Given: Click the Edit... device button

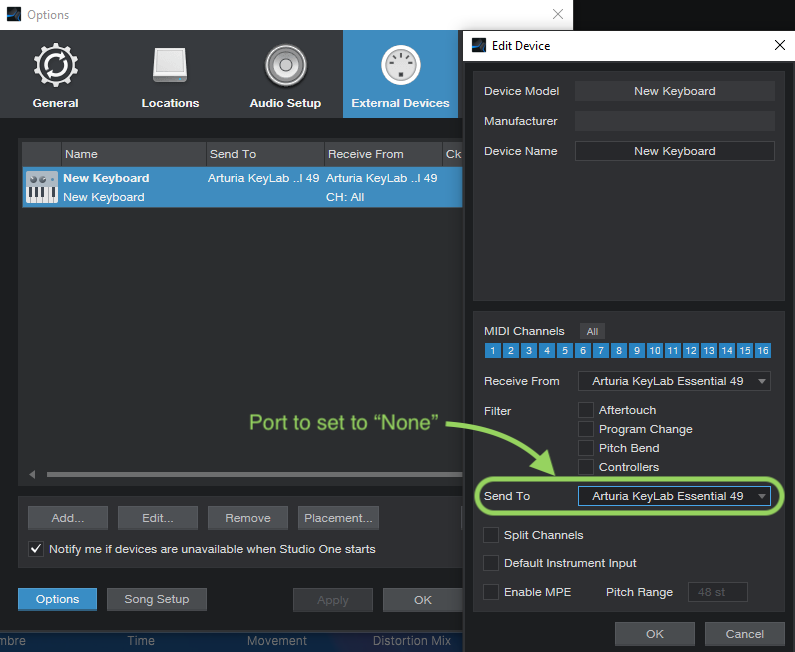Looking at the screenshot, I should coord(158,518).
